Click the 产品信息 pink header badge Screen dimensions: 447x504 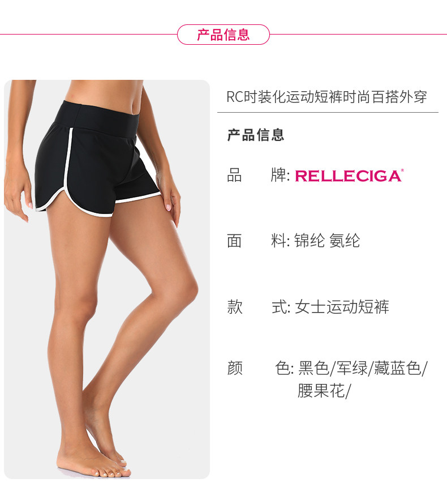223,35
